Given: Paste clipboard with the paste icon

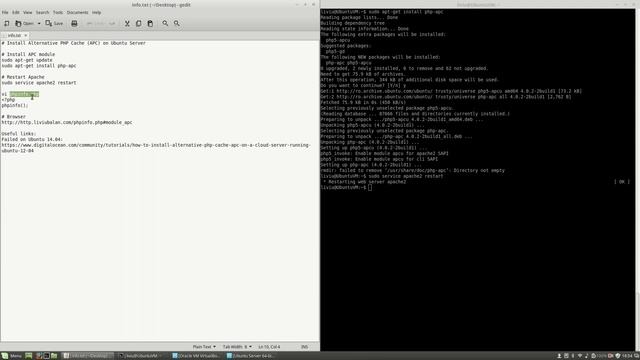Looking at the screenshot, I should pyautogui.click(x=150, y=23).
